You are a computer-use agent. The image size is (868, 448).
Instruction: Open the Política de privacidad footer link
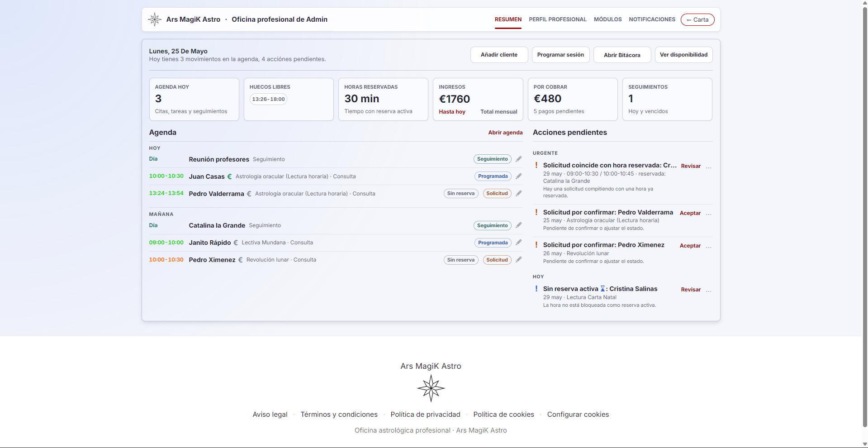point(425,415)
